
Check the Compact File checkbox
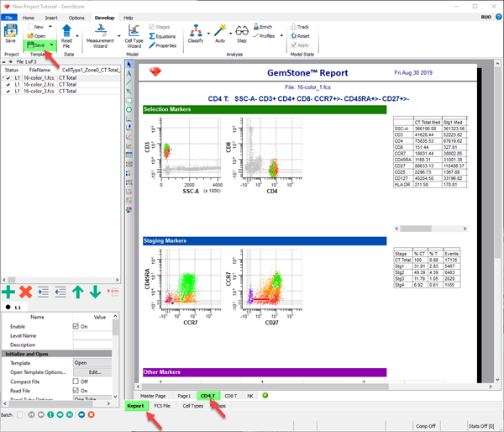pyautogui.click(x=77, y=381)
